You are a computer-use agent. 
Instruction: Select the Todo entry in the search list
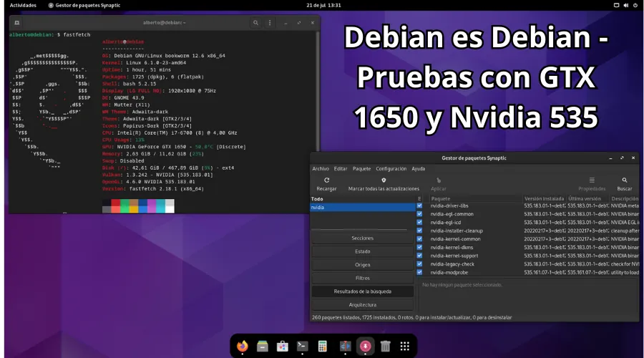click(x=362, y=199)
